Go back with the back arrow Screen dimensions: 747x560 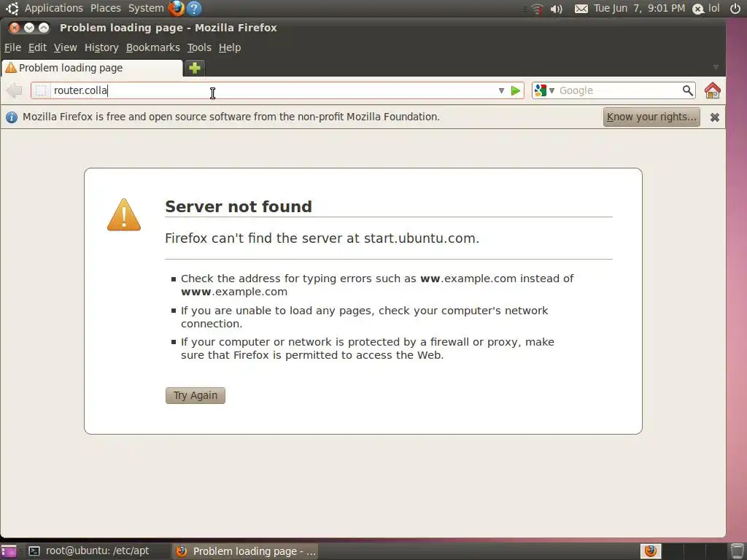[15, 90]
